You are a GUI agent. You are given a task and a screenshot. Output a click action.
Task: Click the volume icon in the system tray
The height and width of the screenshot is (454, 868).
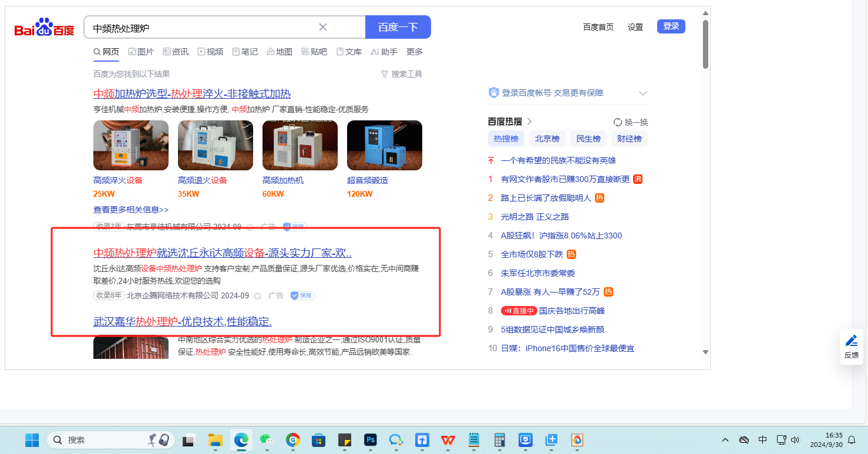(796, 440)
